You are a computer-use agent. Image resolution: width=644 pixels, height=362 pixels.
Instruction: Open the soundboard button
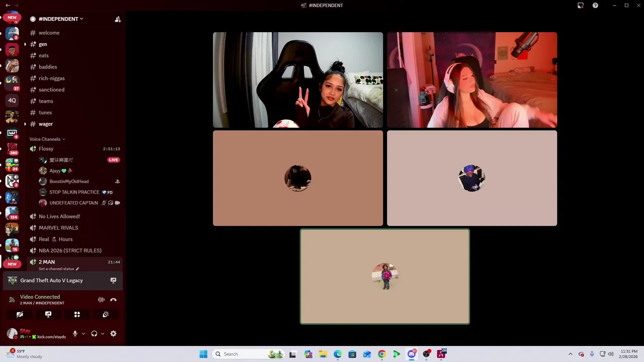pyautogui.click(x=106, y=314)
